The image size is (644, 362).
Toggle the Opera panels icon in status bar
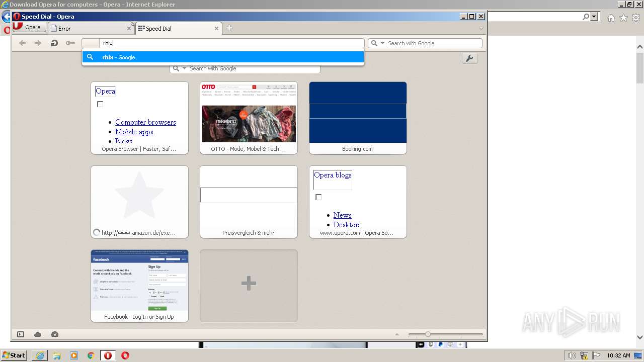21,334
